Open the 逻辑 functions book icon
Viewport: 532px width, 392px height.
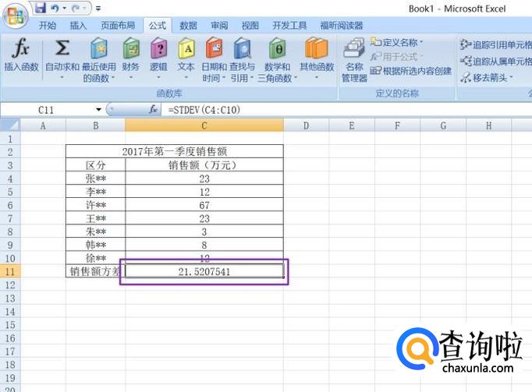click(159, 48)
